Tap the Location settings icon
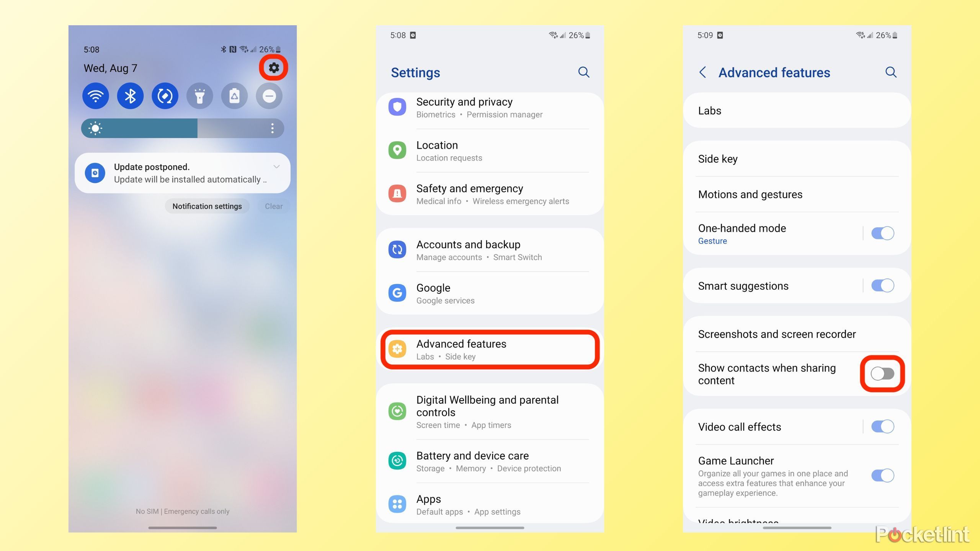The height and width of the screenshot is (551, 980). click(x=399, y=149)
